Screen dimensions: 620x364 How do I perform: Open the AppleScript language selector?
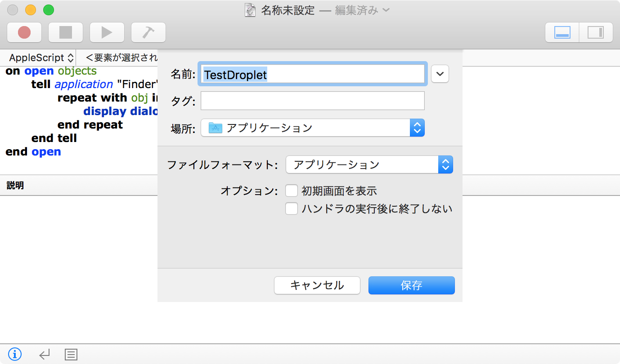(x=42, y=58)
